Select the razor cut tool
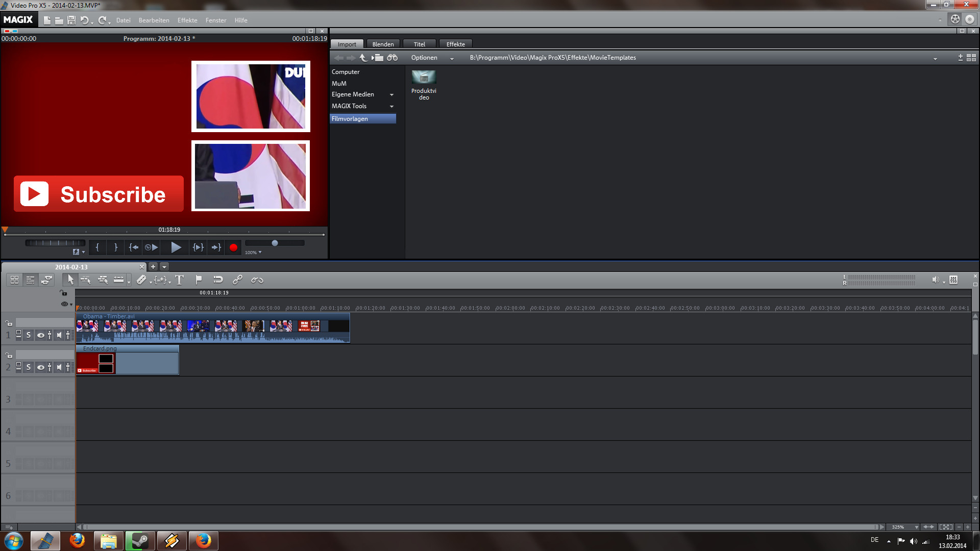 coord(141,280)
